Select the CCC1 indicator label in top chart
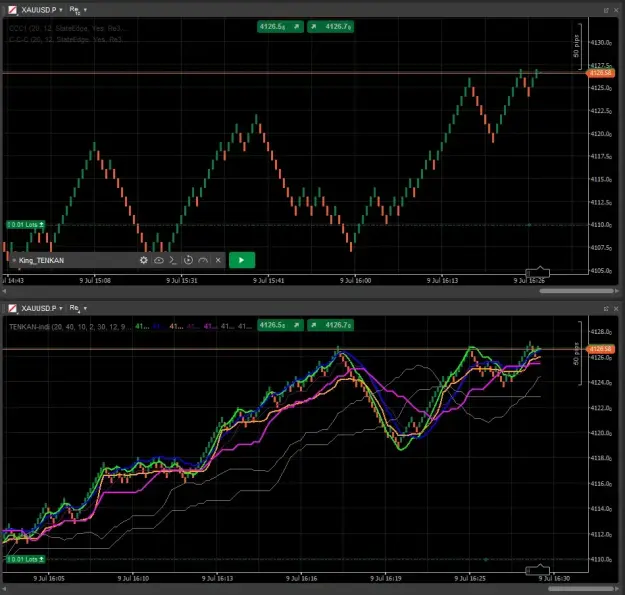The width and height of the screenshot is (625, 595). [x=68, y=29]
